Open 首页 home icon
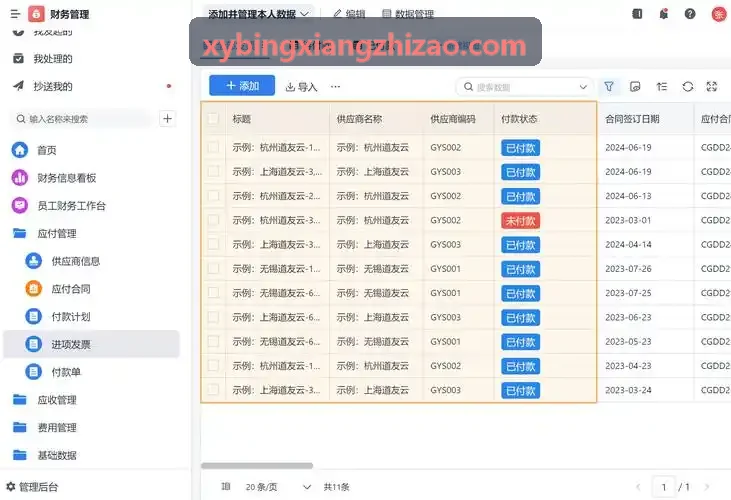 [20, 150]
